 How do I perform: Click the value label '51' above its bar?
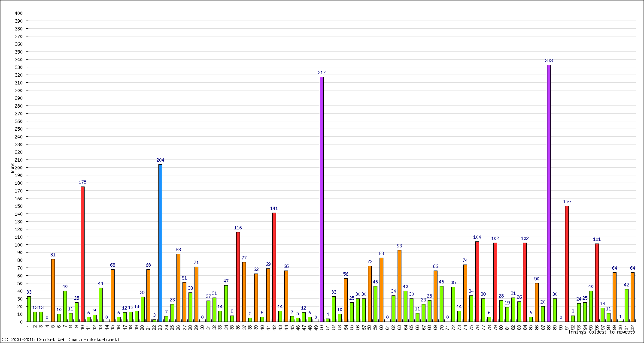[x=184, y=278]
